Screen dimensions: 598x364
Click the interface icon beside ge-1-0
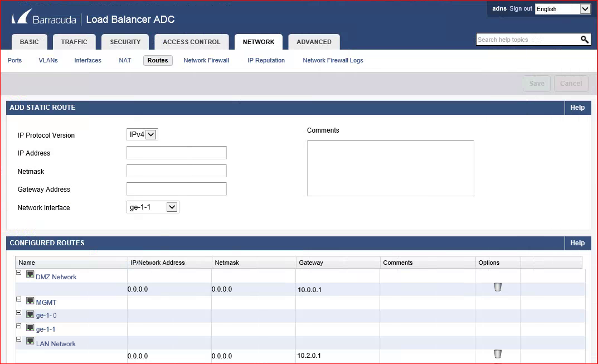[30, 314]
